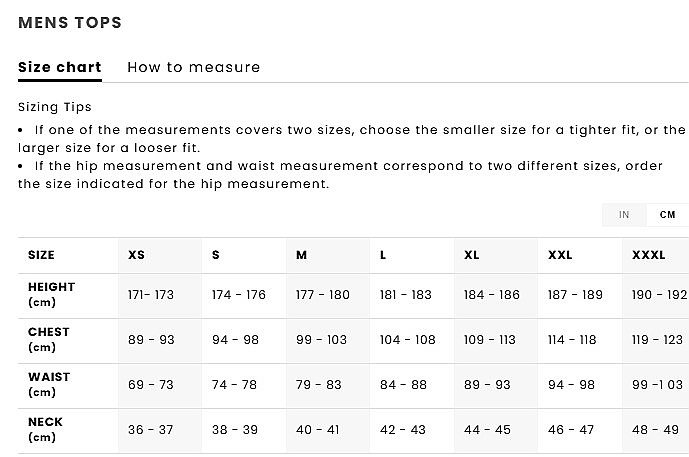This screenshot has width=689, height=457.
Task: Click the XXL size column header
Action: click(560, 255)
